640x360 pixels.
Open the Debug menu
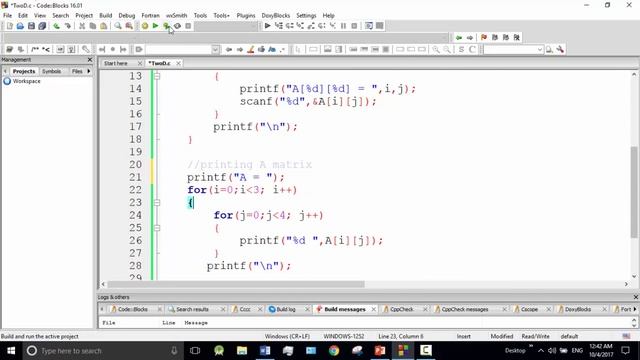point(127,16)
